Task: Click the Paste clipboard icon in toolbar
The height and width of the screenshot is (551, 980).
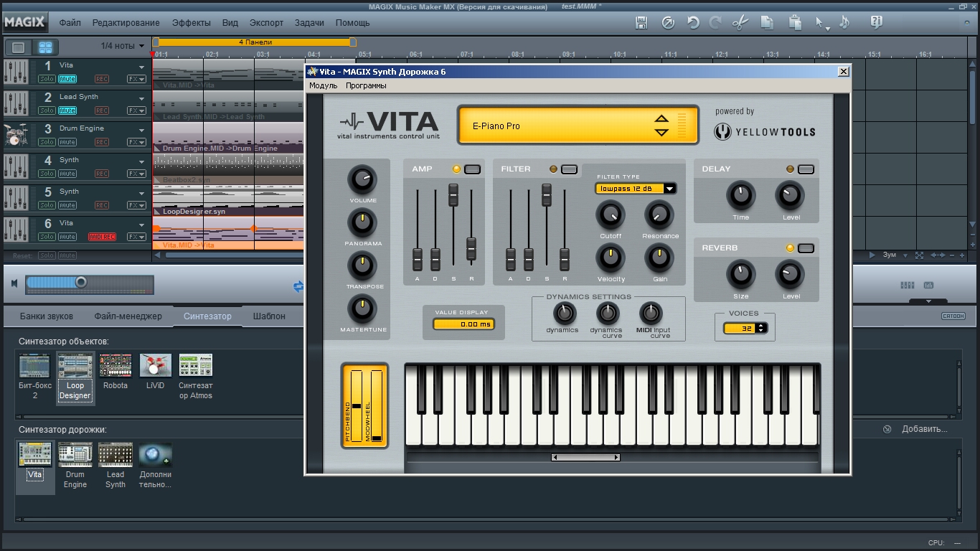Action: (x=795, y=23)
